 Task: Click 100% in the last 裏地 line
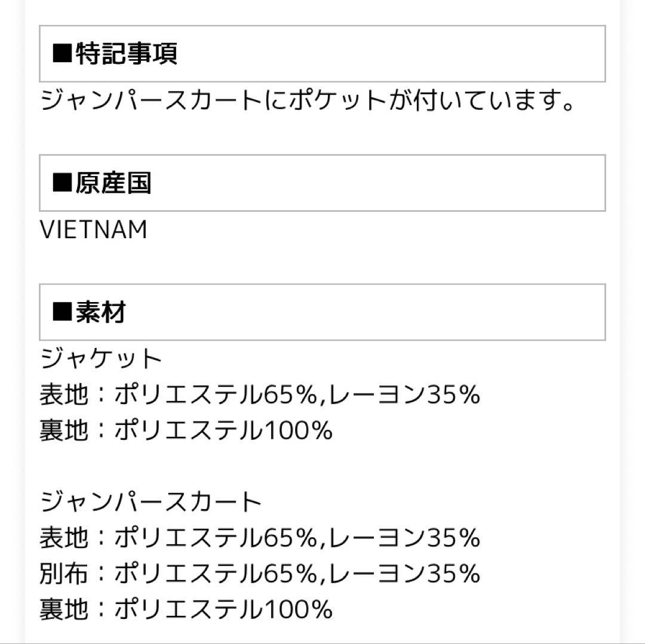click(x=297, y=609)
